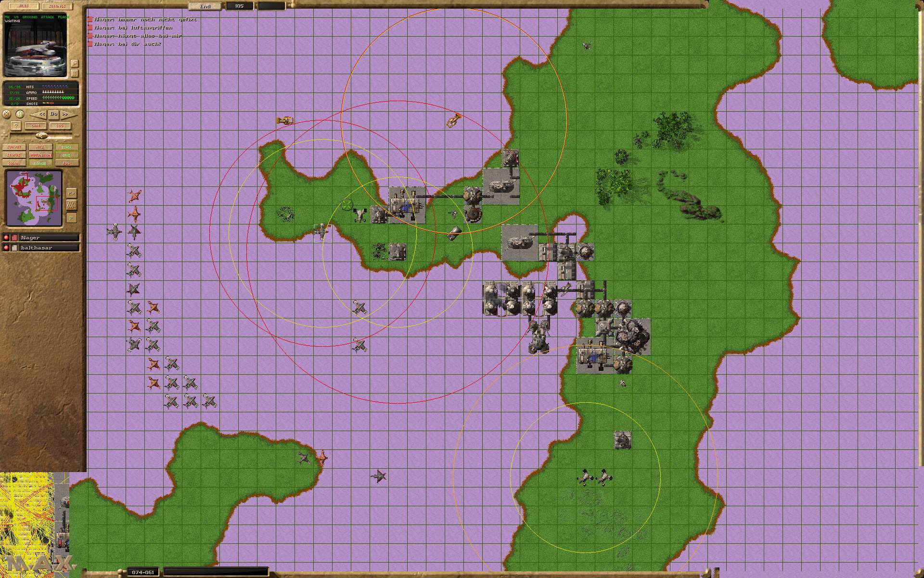Toggle the Scan range display

66,147
